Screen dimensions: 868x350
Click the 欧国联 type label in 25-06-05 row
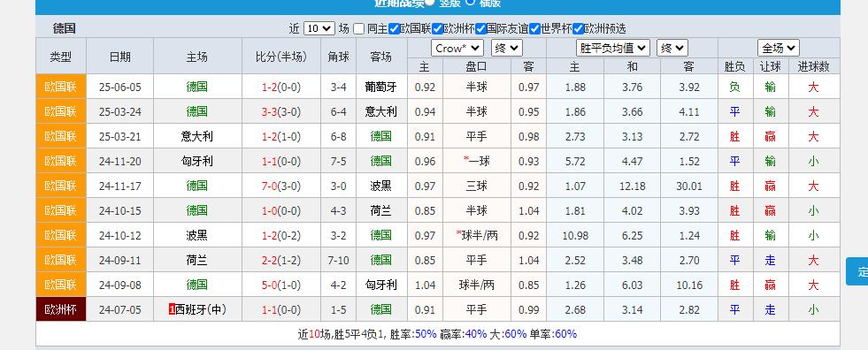[61, 87]
